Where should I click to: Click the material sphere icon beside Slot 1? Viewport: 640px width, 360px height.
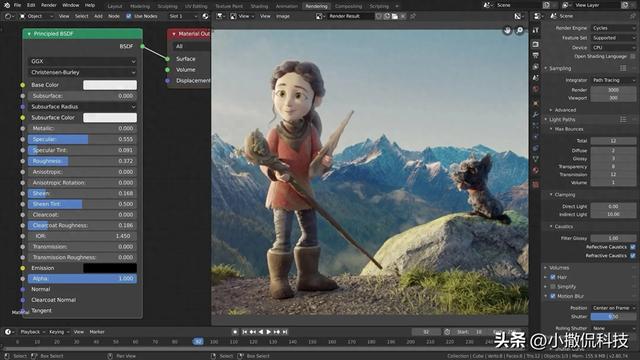coord(205,16)
